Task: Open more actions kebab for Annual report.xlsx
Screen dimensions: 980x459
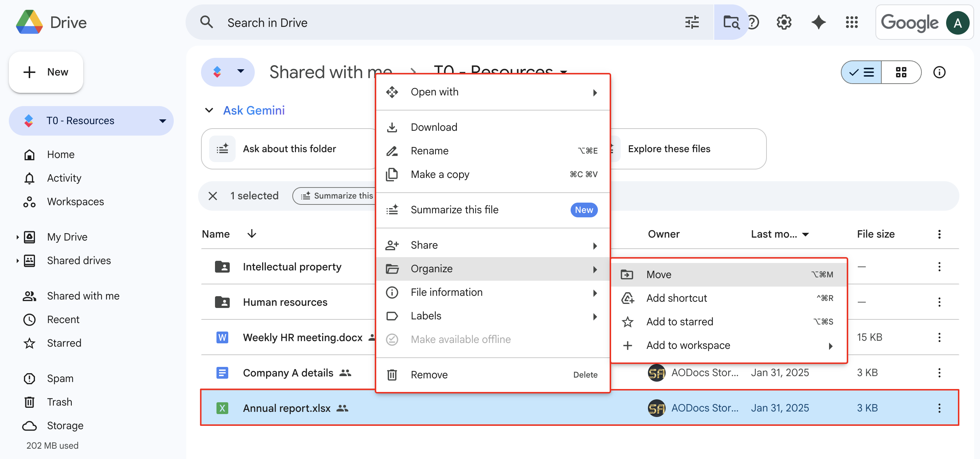Action: click(939, 408)
